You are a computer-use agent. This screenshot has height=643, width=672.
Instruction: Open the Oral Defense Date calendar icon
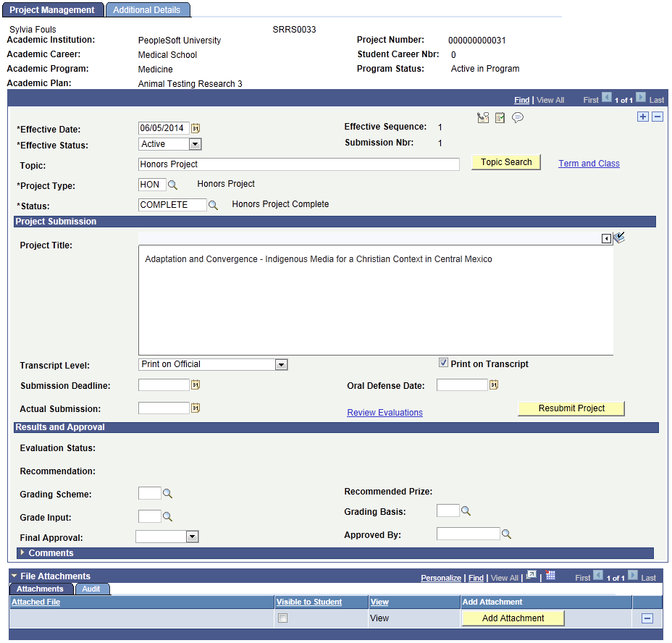494,384
